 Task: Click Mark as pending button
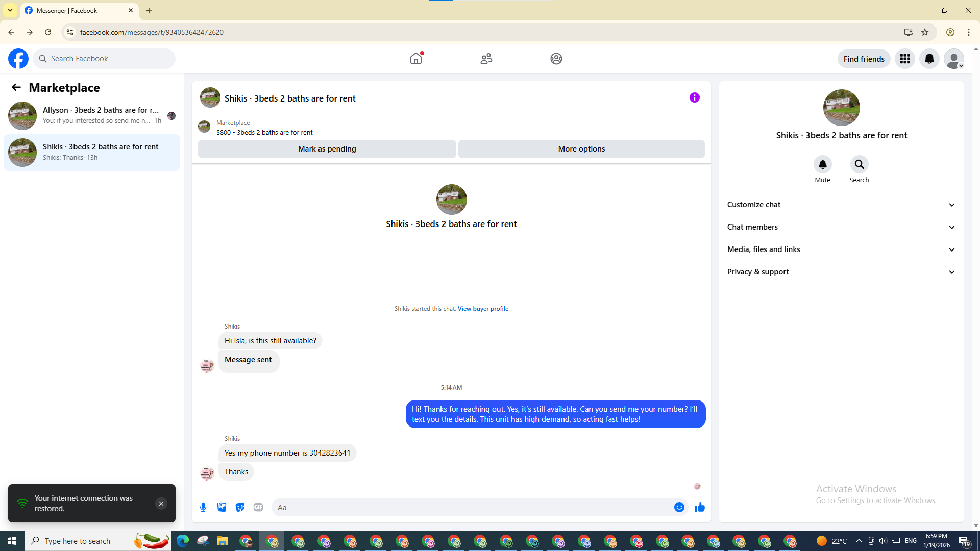click(327, 149)
